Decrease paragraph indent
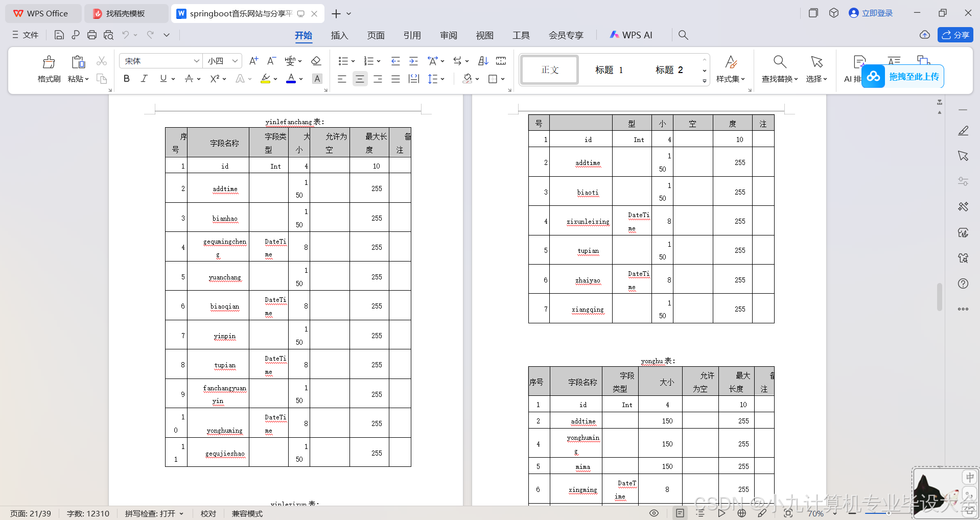 [x=395, y=61]
